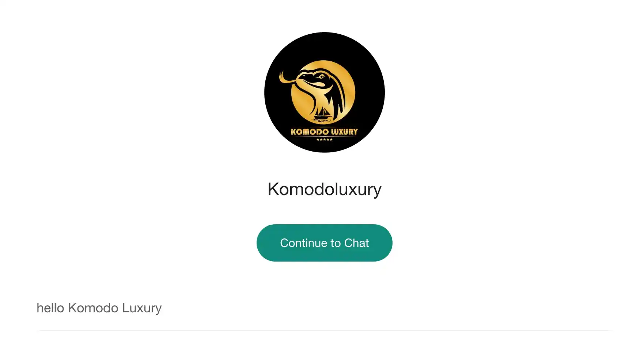Image resolution: width=644 pixels, height=358 pixels.
Task: Click the dragon's eye in the logo
Action: [321, 77]
